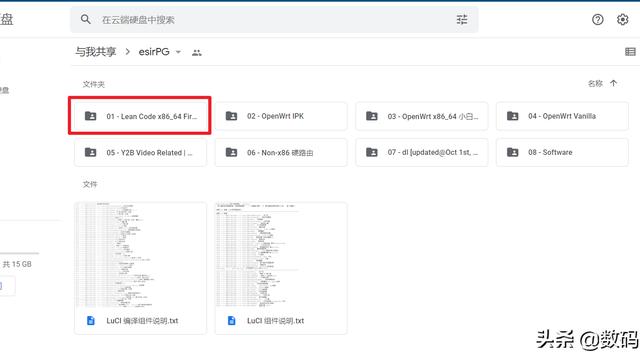Select LuCI 组件说明.txt preview thumbnail
The width and height of the screenshot is (640, 360).
tap(281, 254)
